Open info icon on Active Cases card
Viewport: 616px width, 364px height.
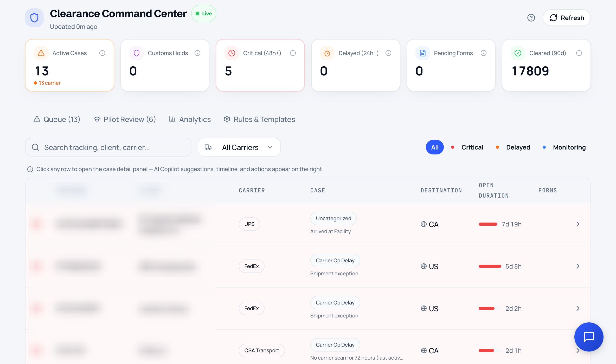point(102,53)
